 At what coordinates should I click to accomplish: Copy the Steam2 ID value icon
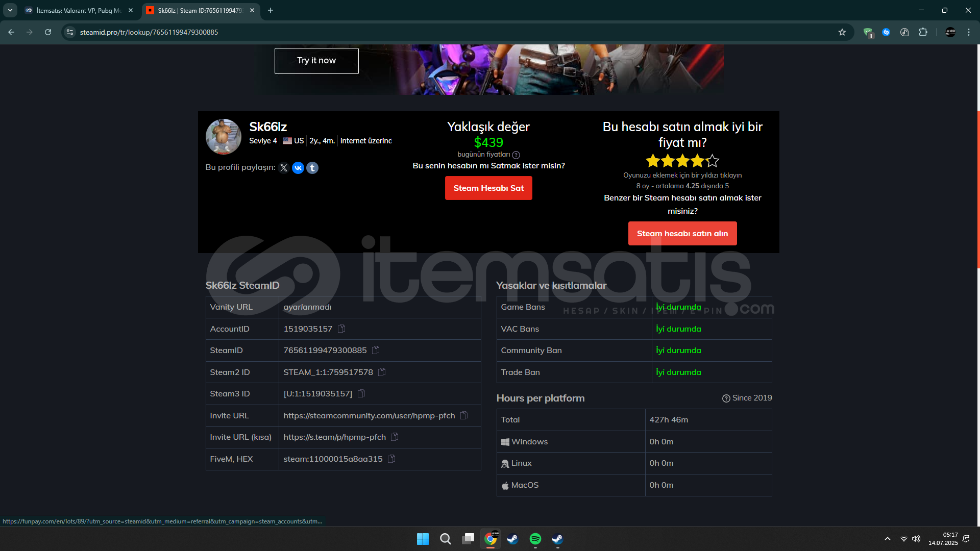pos(382,372)
